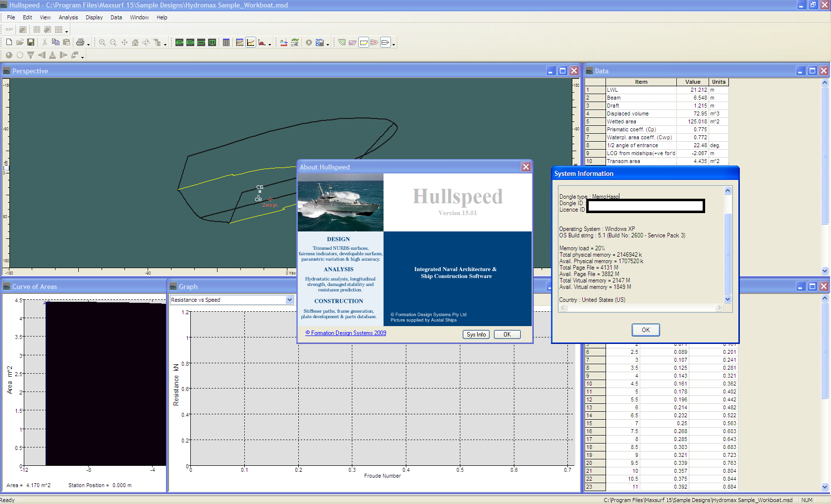Select the Rotate view tool
831x504 pixels.
[x=146, y=43]
